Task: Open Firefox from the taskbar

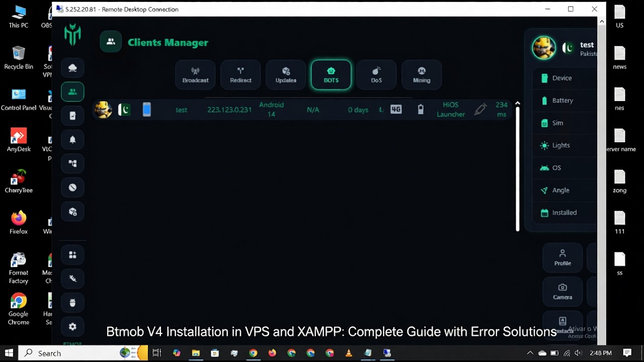Action: click(272, 353)
